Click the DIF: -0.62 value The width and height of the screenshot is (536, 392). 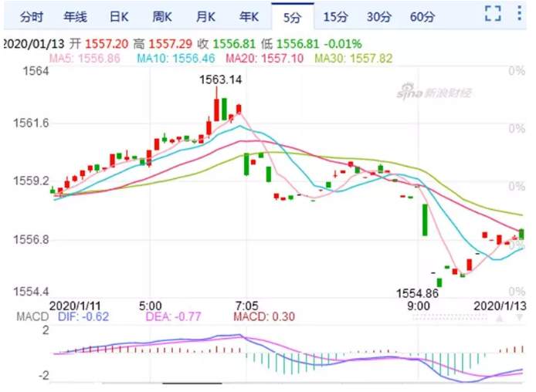tap(83, 316)
